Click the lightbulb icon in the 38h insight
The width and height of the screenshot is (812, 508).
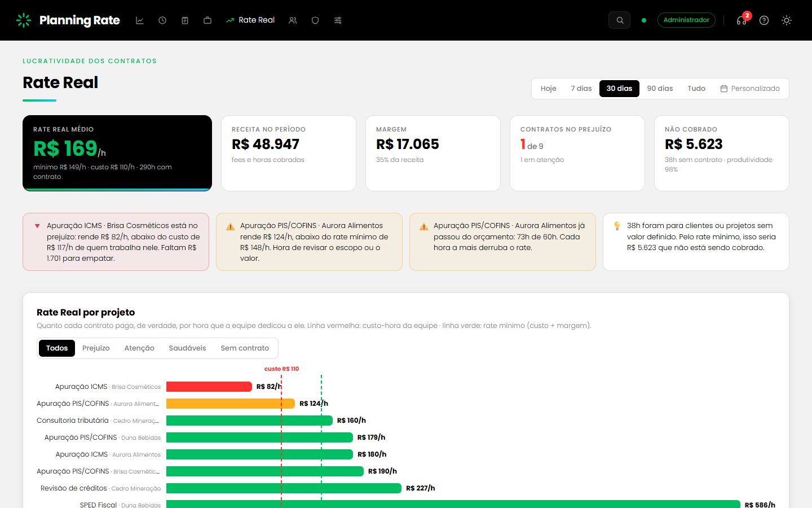point(617,226)
